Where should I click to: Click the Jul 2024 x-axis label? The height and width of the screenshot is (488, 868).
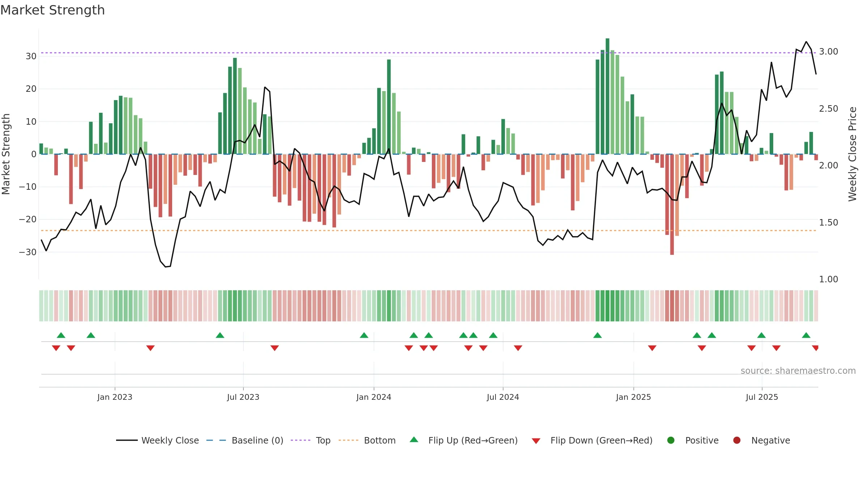click(x=503, y=397)
